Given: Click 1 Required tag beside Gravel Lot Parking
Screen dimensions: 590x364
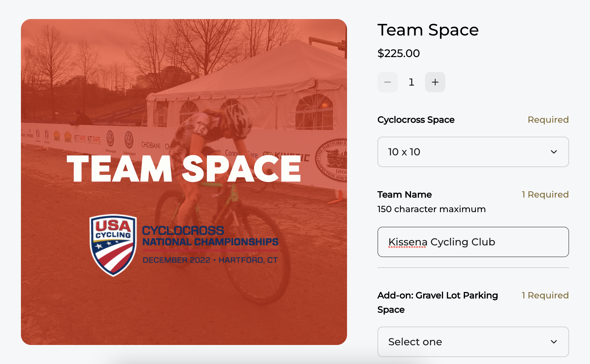Looking at the screenshot, I should pyautogui.click(x=545, y=295).
